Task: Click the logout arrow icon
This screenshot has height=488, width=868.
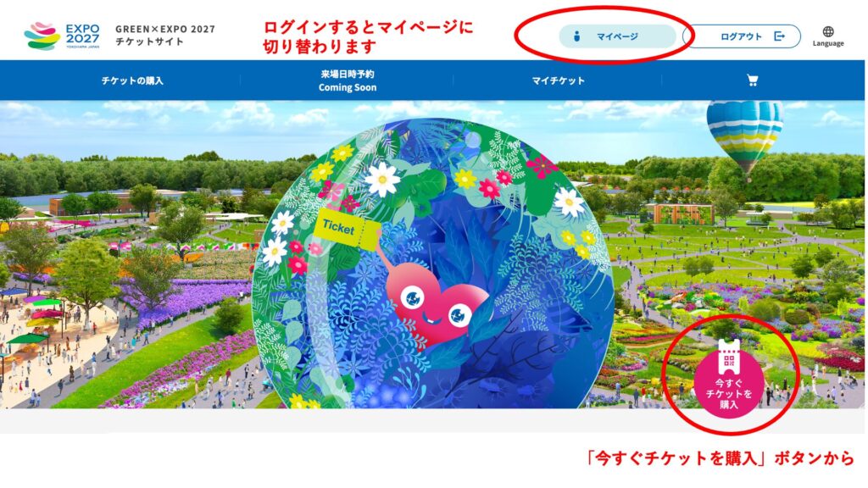Action: click(780, 36)
